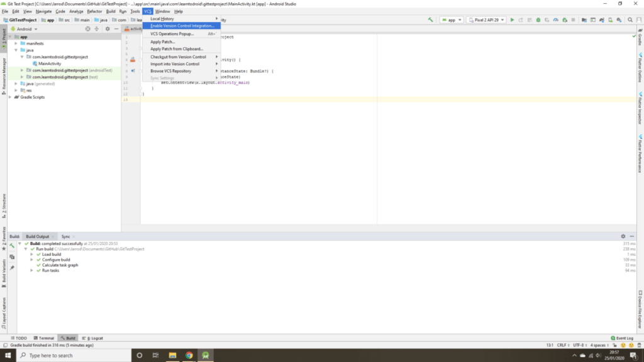This screenshot has height=362, width=644.
Task: Open Search Everywhere magnifier icon
Action: pyautogui.click(x=630, y=20)
